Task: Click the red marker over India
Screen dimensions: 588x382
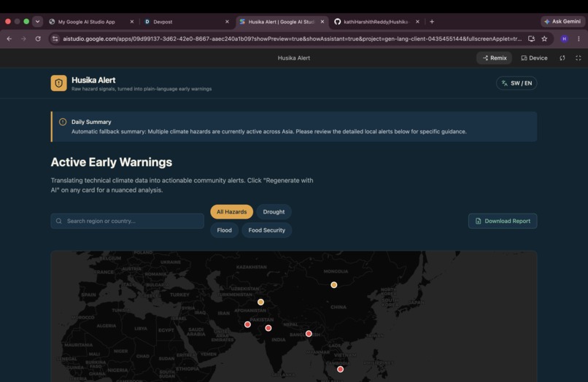Action: click(x=268, y=328)
